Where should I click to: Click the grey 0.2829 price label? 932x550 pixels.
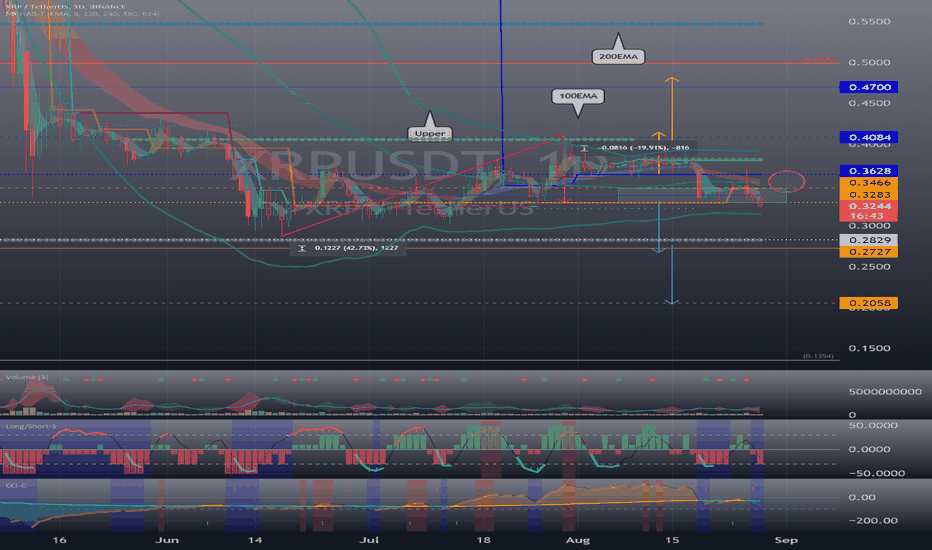pyautogui.click(x=868, y=240)
